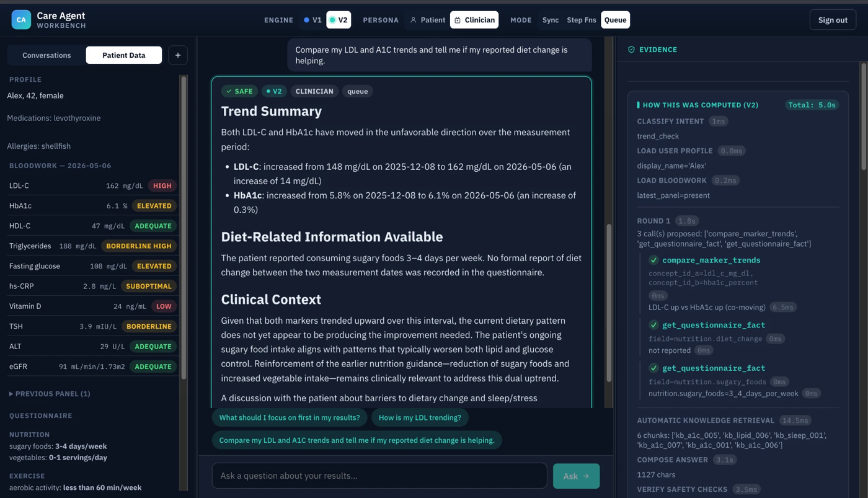The image size is (868, 498).
Task: Focus the 'Ask a question about your results' field
Action: pos(379,476)
